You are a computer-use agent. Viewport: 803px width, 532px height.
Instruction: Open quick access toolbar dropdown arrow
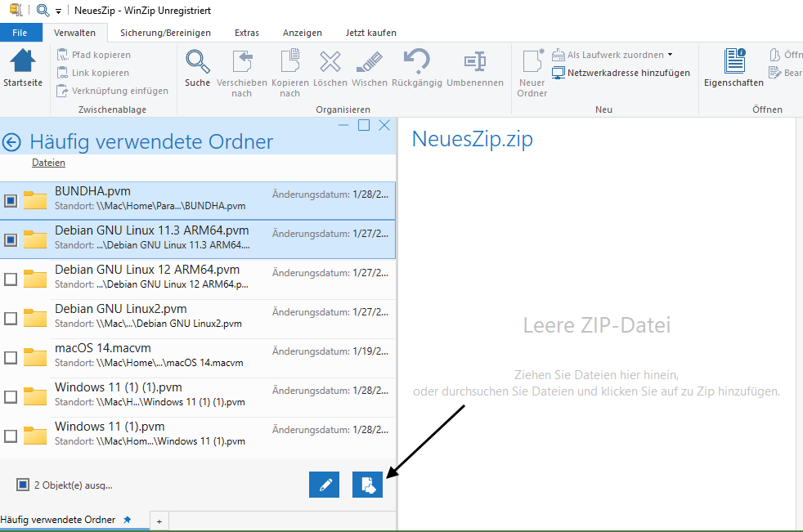tap(58, 11)
